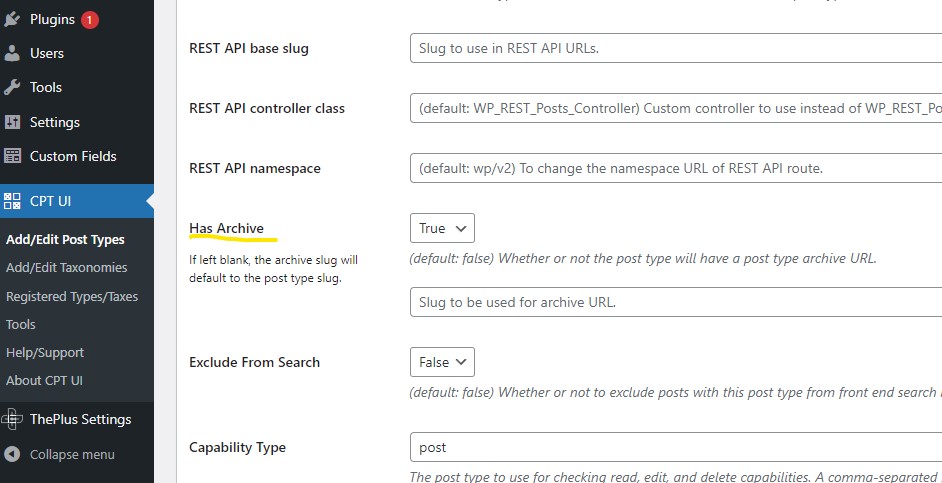The width and height of the screenshot is (942, 483).
Task: Click the Plugins update count badge
Action: click(90, 20)
